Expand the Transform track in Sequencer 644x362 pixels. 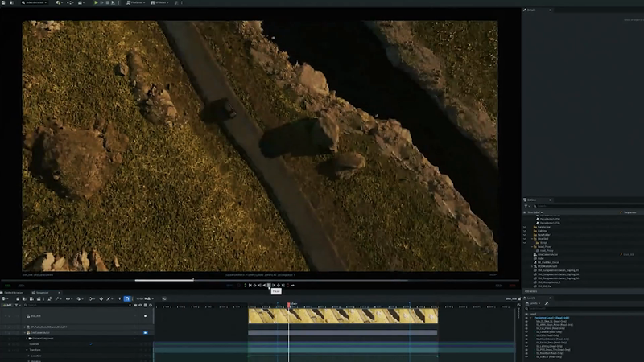tap(25, 350)
